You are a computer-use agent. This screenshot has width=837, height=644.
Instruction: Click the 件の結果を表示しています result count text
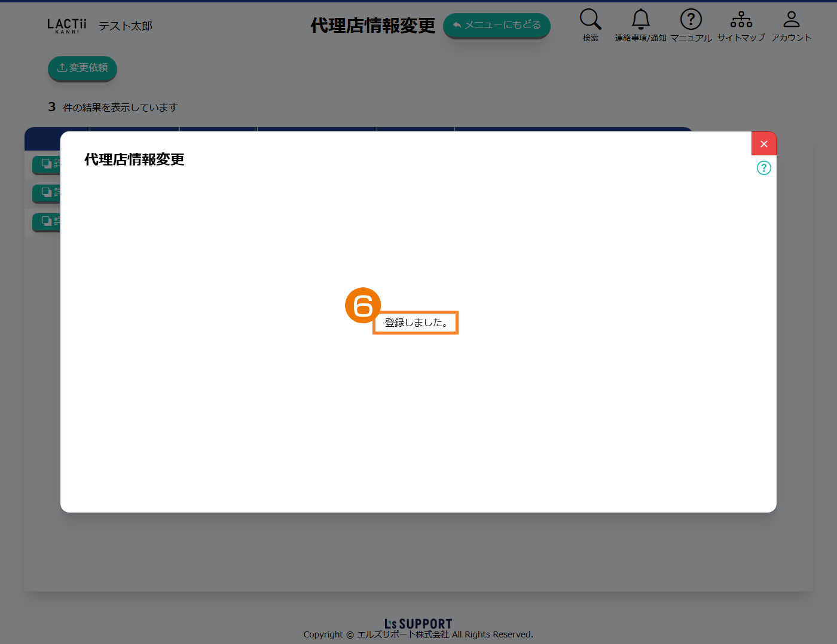pos(120,108)
